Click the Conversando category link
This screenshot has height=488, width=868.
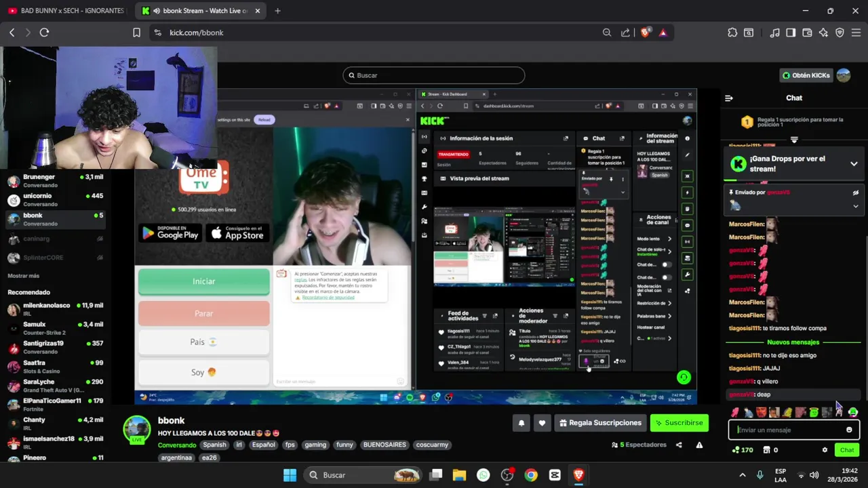coord(177,445)
